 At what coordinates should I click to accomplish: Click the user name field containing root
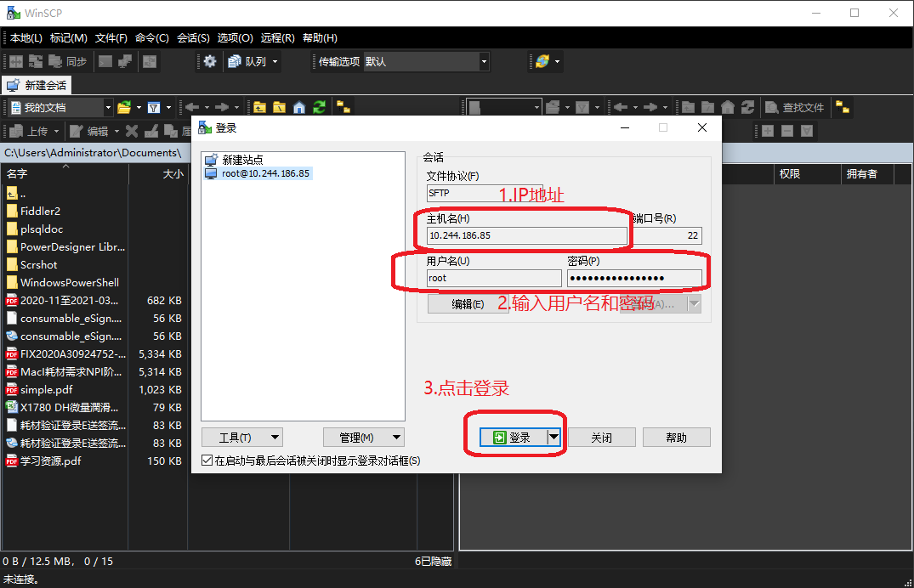coord(494,278)
